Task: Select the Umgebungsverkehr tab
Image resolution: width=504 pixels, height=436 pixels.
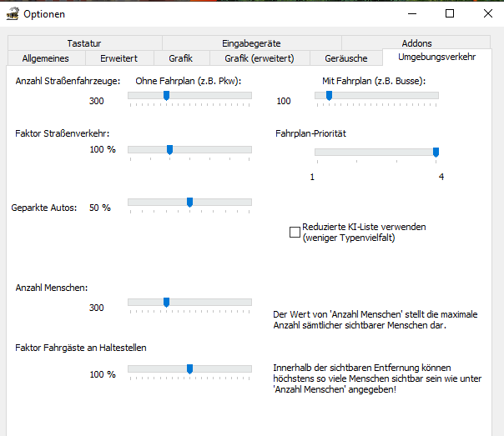Action: [x=437, y=58]
